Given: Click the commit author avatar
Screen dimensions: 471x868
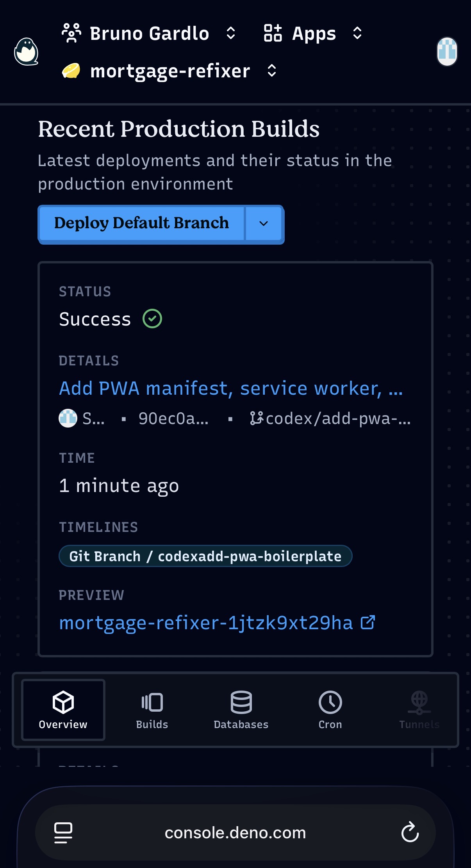Looking at the screenshot, I should [x=68, y=418].
